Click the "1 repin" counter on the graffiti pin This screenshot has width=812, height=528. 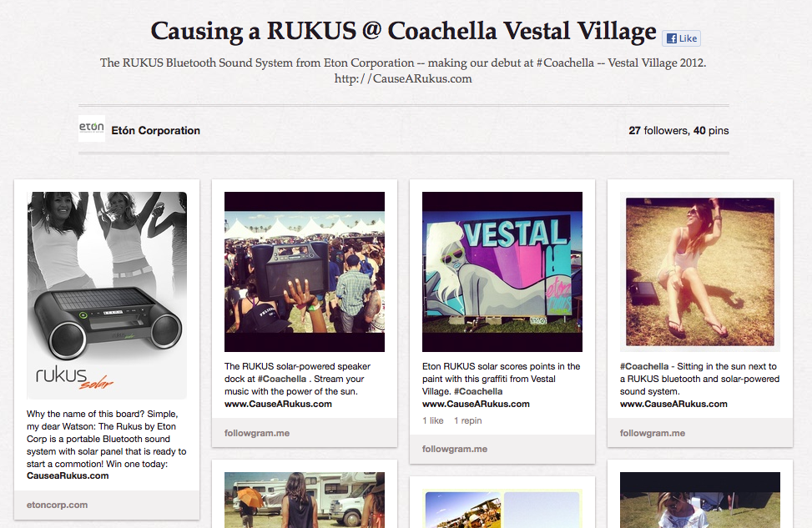pyautogui.click(x=469, y=420)
